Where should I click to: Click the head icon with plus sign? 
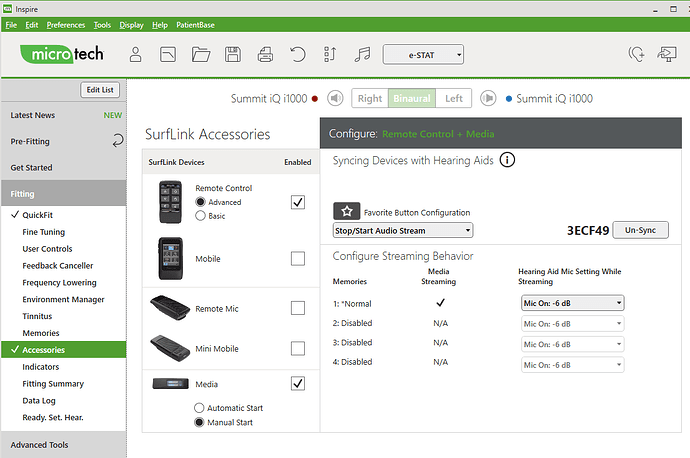point(636,55)
